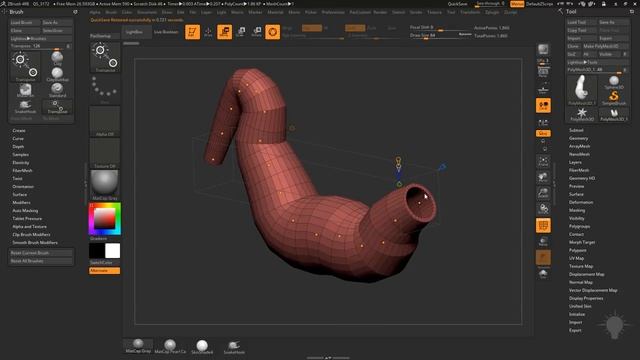640x360 pixels.
Task: Click the Rotate transform icon
Action: click(257, 32)
